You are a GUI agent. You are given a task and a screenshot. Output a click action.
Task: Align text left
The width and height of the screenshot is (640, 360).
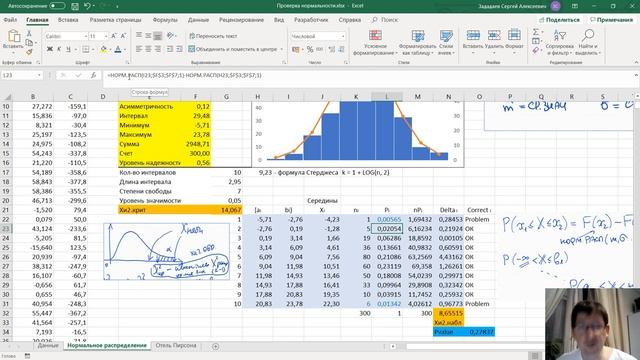coord(139,49)
